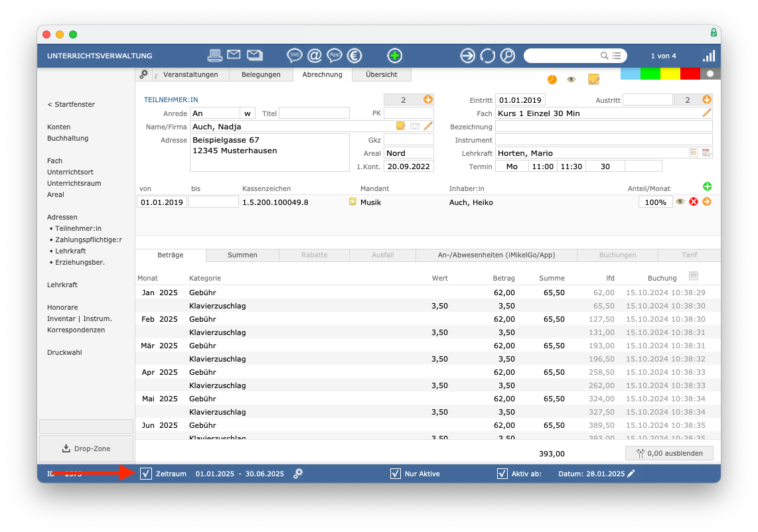
Task: Click the printer icon in the toolbar
Action: 214,56
